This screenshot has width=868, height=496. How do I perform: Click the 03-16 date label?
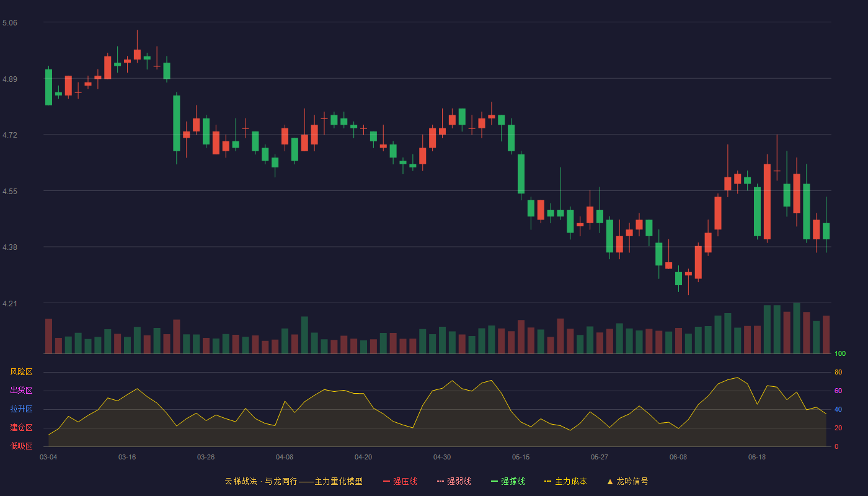[x=127, y=457]
